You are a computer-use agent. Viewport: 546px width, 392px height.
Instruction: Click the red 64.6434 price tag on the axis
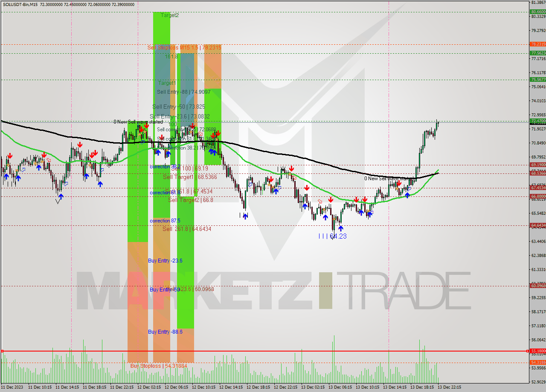[x=538, y=225]
